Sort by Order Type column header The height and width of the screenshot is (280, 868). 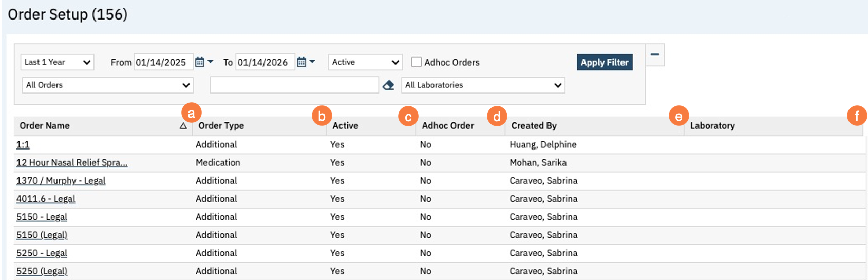click(x=221, y=126)
